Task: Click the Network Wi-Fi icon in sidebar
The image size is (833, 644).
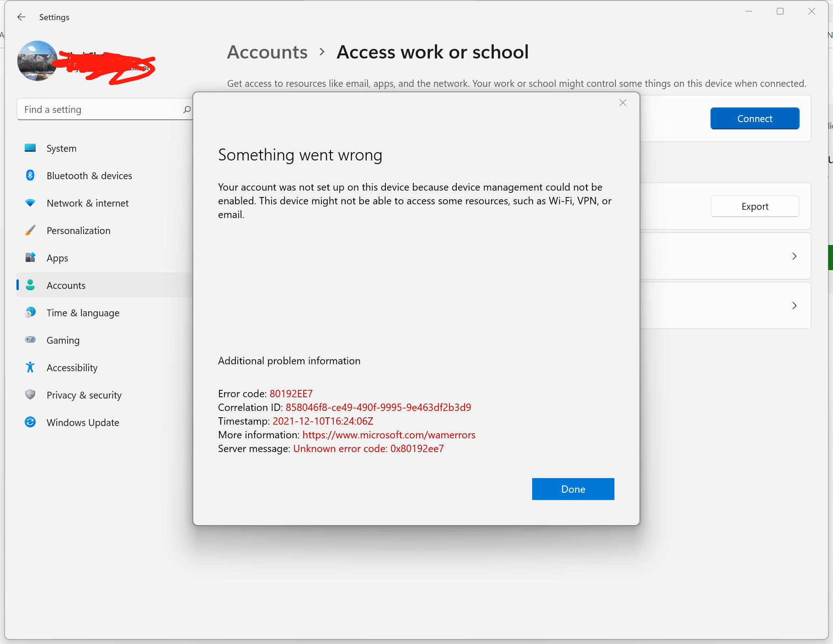Action: [x=30, y=203]
